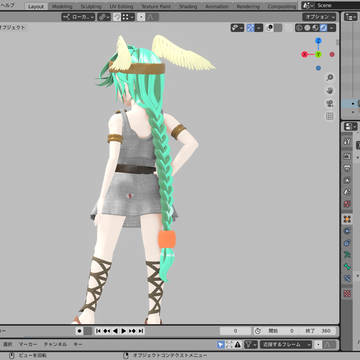Switch to the Shading workspace tab
This screenshot has height=360, width=360.
pos(188,6)
